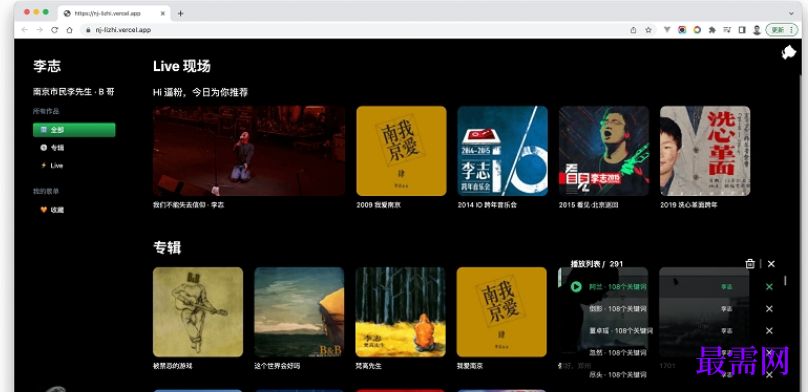
Task: Open the 2014 IO 跨年音乐会 cover
Action: click(502, 151)
